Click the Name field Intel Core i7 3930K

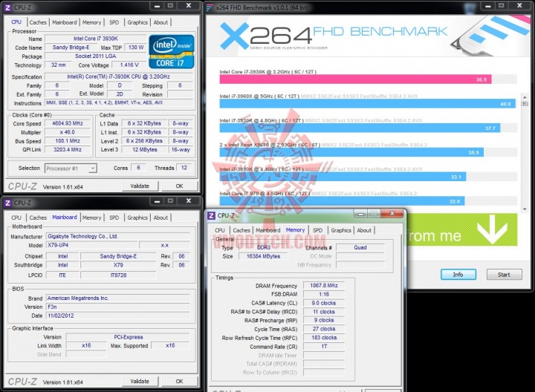click(96, 39)
